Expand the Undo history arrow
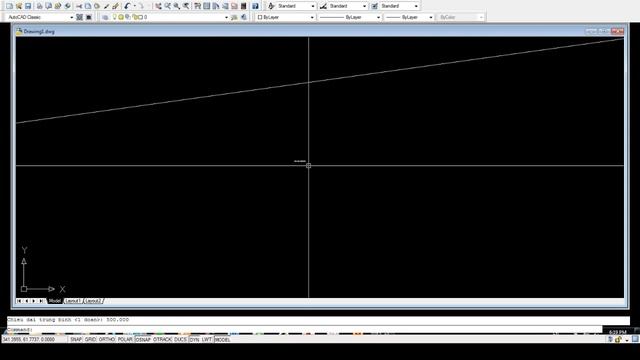This screenshot has width=640, height=360. tap(134, 6)
